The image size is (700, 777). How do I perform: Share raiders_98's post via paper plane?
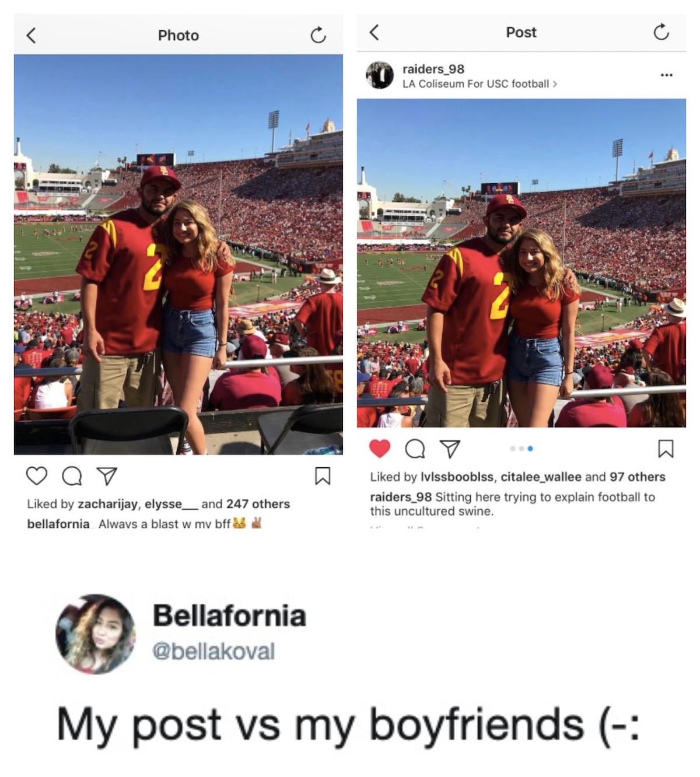(450, 449)
